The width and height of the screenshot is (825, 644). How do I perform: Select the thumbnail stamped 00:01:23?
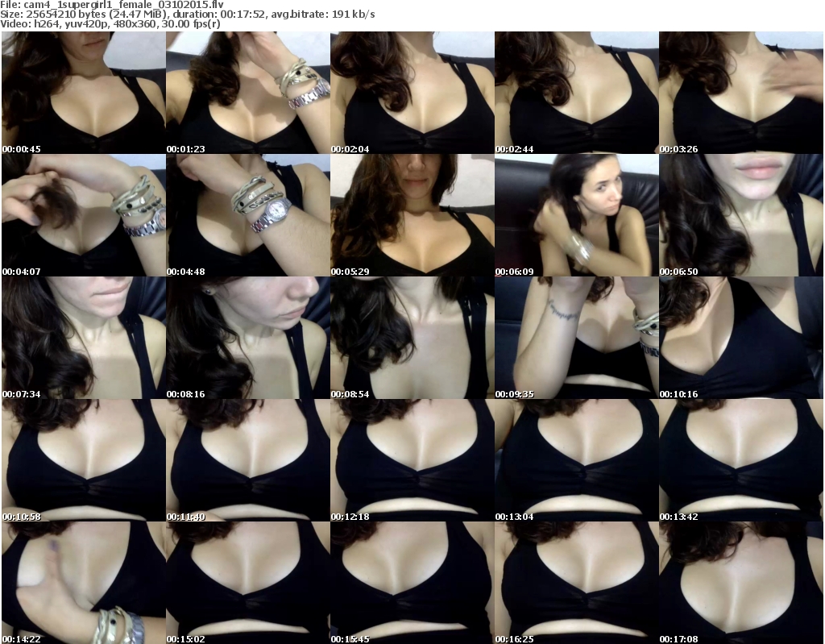[x=248, y=93]
